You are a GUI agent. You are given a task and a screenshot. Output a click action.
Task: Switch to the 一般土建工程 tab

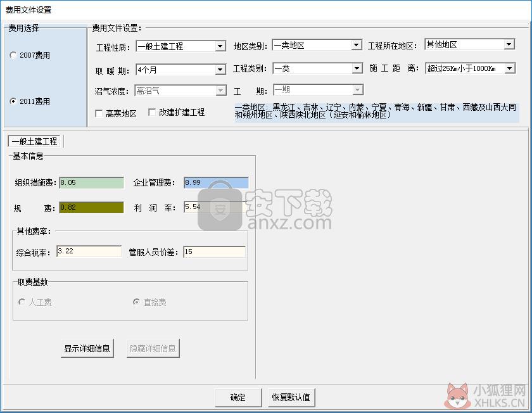[34, 141]
